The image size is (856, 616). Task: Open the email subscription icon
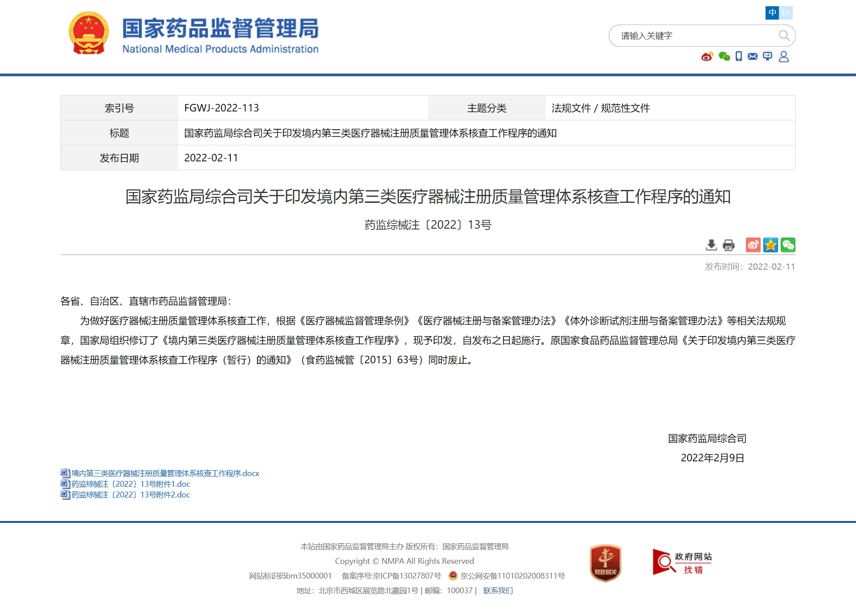coord(753,57)
